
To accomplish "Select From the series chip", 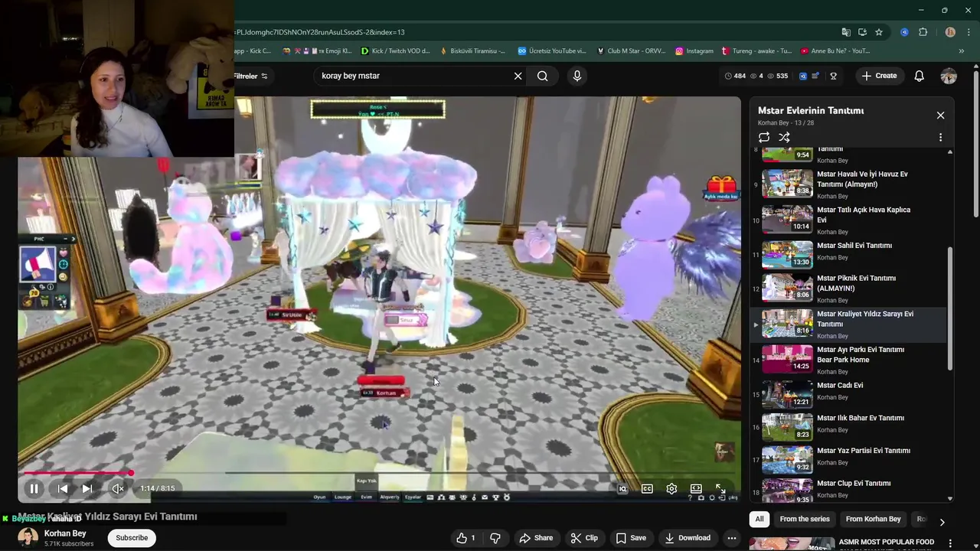I will pos(805,519).
